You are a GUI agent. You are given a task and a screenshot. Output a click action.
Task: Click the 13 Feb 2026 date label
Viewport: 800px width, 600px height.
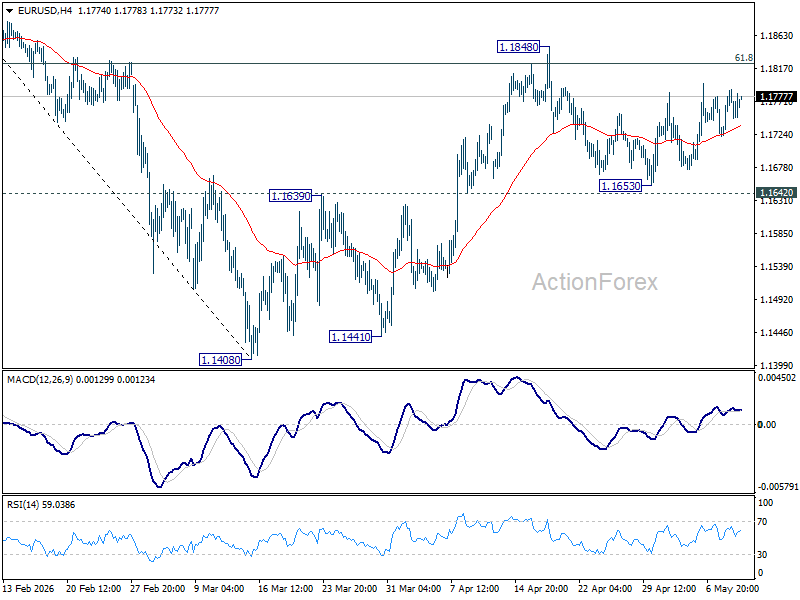coord(29,588)
